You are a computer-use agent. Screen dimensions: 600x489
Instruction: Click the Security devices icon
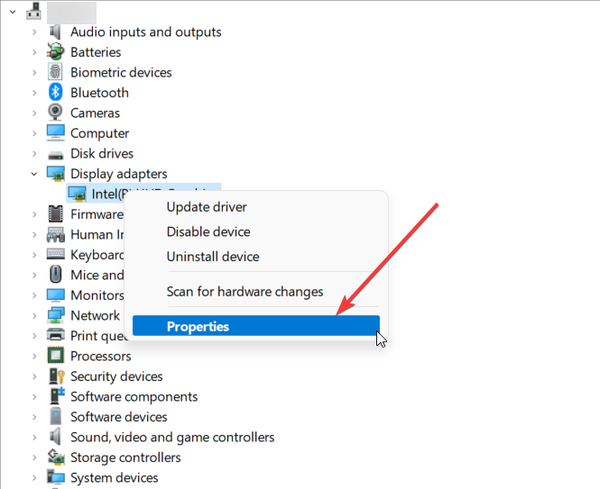[x=57, y=376]
